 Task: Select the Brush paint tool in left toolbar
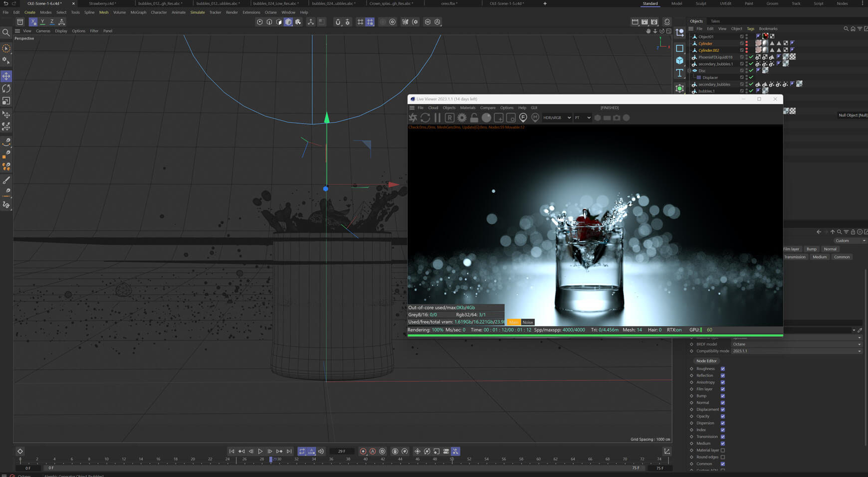pos(6,180)
